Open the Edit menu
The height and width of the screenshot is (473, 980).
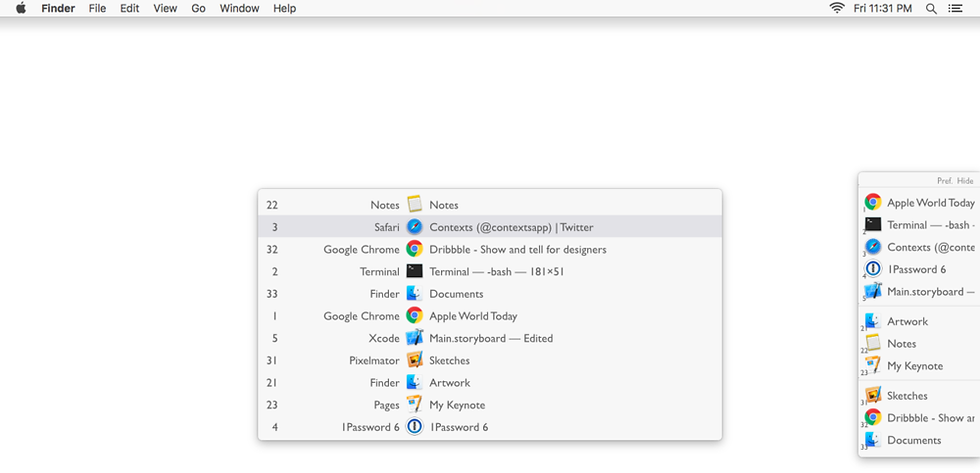(x=129, y=8)
